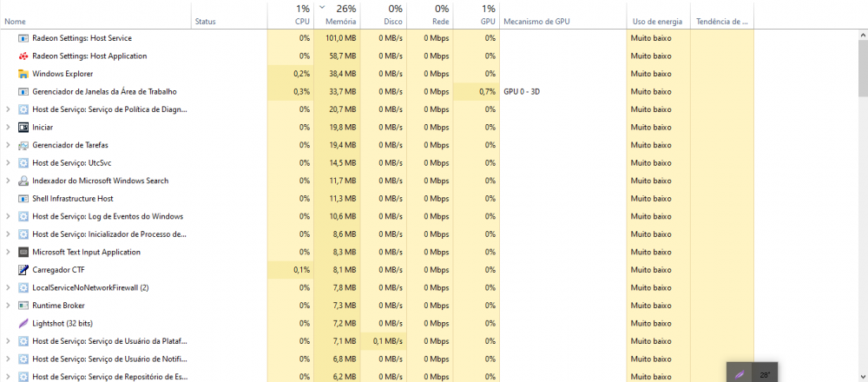
Task: Click the red Radeon Host Application icon
Action: point(23,56)
